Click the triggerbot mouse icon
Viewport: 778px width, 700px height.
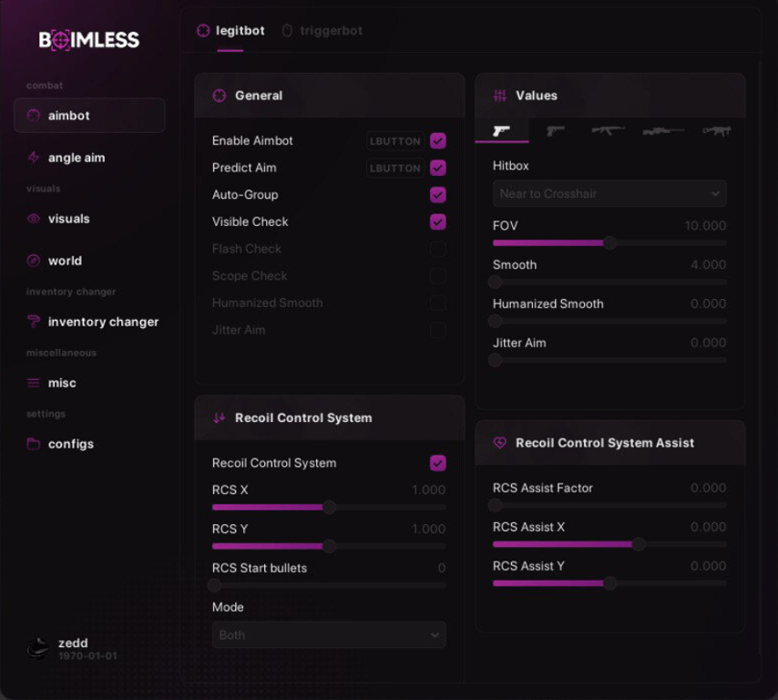[x=287, y=31]
